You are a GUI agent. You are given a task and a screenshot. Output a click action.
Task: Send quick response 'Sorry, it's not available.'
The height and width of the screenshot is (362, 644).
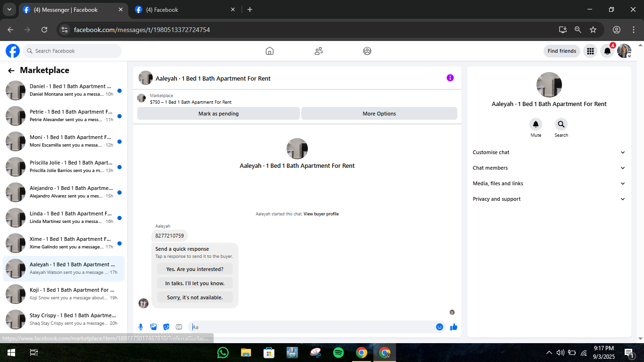click(195, 297)
